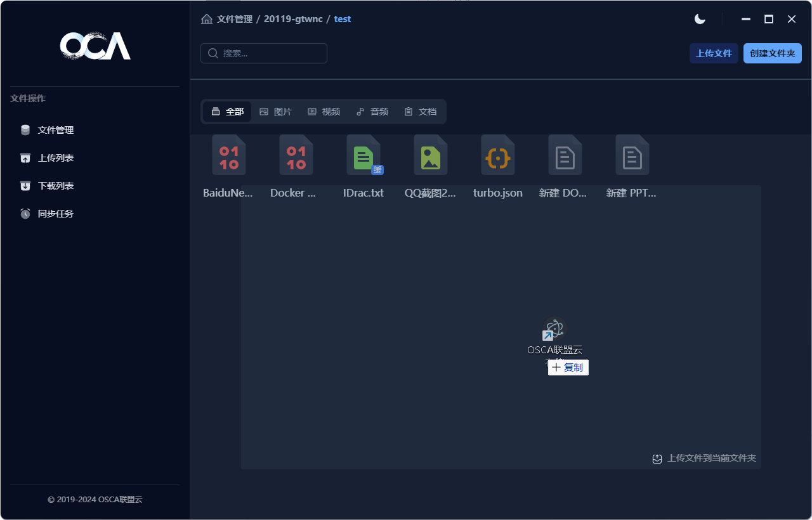This screenshot has height=520, width=812.
Task: Select the Docker binary file icon
Action: [296, 155]
